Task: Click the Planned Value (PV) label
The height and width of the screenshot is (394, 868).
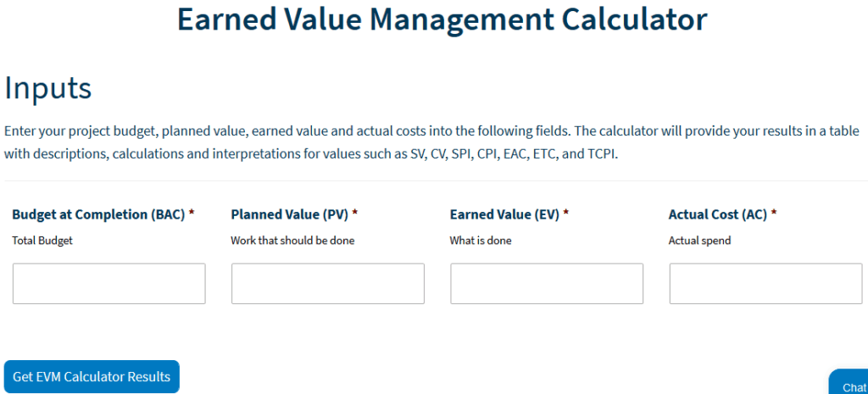Action: click(289, 214)
